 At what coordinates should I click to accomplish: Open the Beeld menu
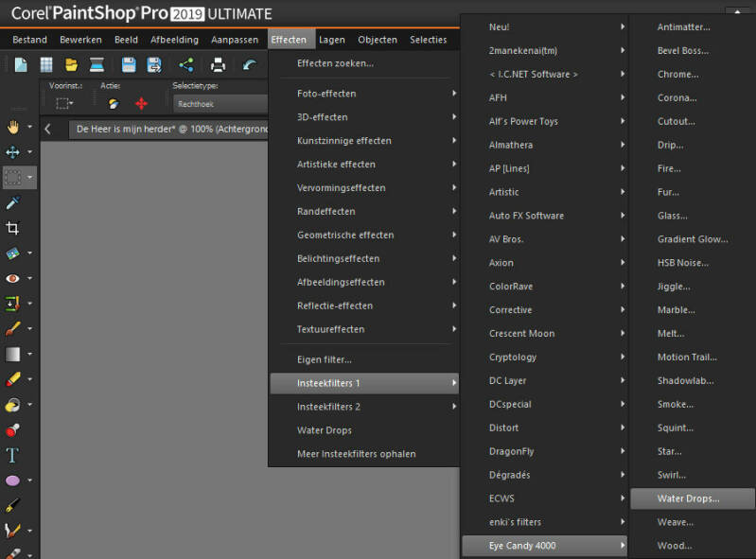[x=126, y=40]
